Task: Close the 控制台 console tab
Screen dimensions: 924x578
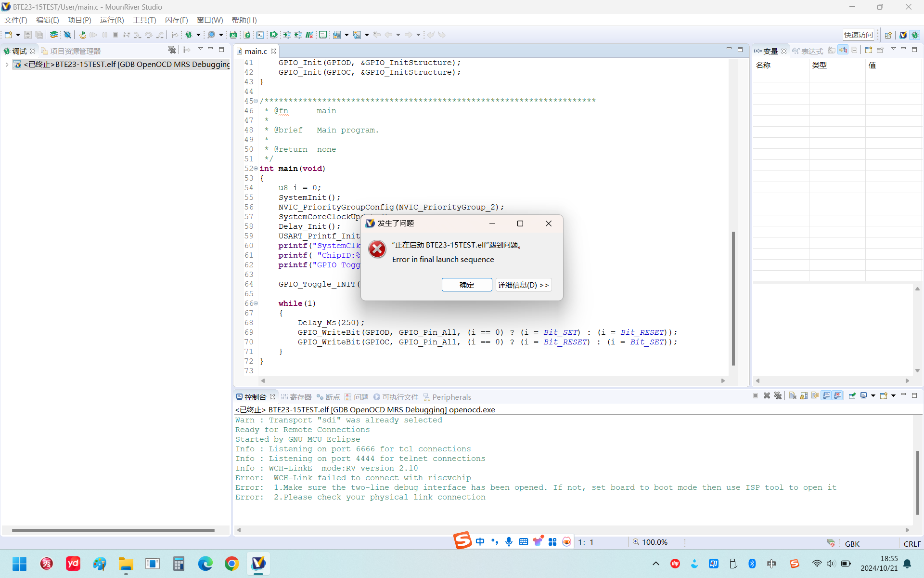Action: 272,397
